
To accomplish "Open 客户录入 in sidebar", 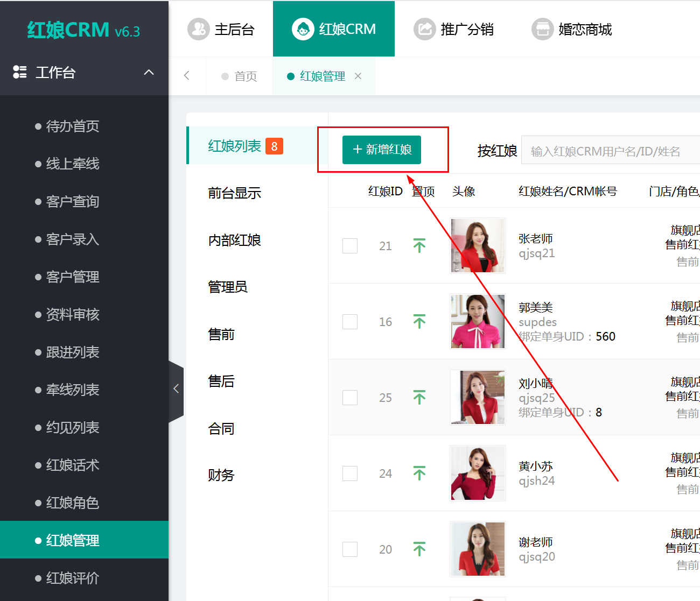I will coord(73,239).
